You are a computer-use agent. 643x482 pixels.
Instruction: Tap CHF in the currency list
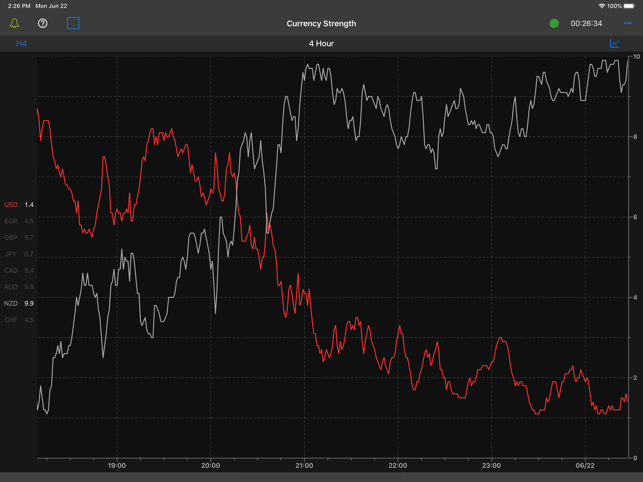18,320
